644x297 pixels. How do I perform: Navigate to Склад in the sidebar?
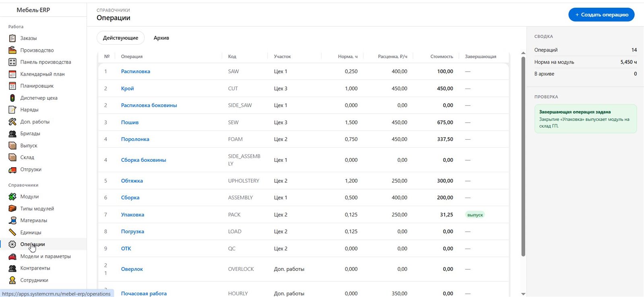(27, 157)
